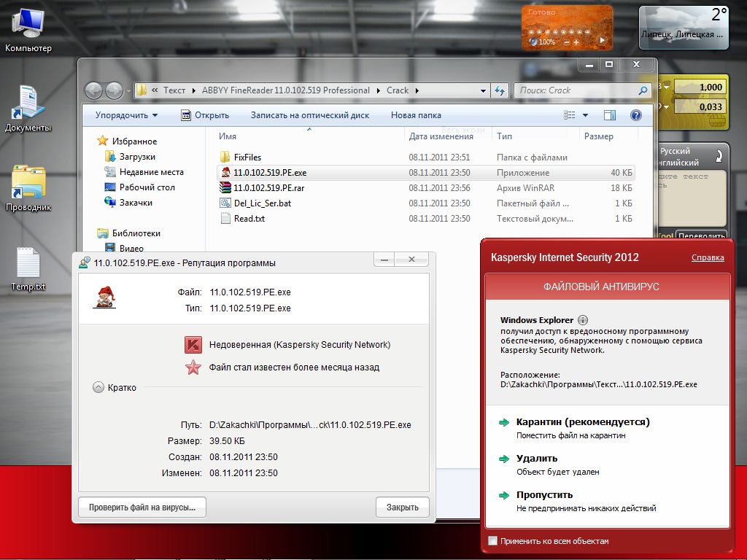Select the Temp.txt desktop file
The image size is (747, 560).
pyautogui.click(x=28, y=268)
